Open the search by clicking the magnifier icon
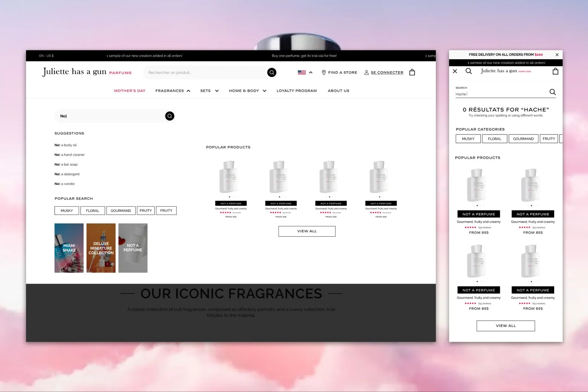Image resolution: width=588 pixels, height=392 pixels. [272, 72]
